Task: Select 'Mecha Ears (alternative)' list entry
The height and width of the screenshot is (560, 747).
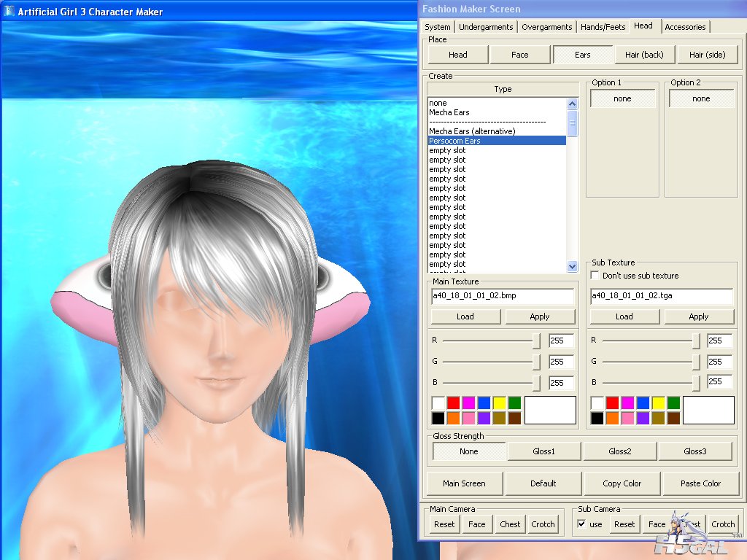Action: tap(497, 131)
